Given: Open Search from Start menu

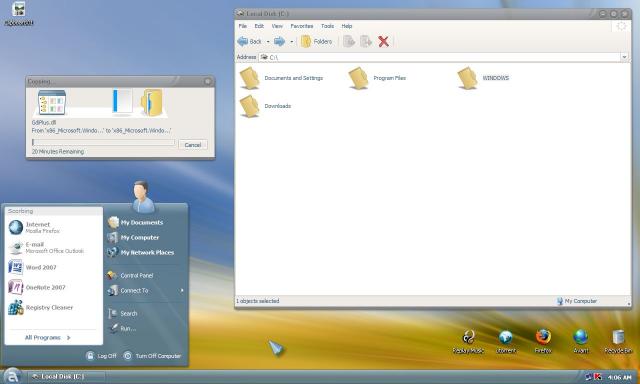Looking at the screenshot, I should [x=122, y=313].
